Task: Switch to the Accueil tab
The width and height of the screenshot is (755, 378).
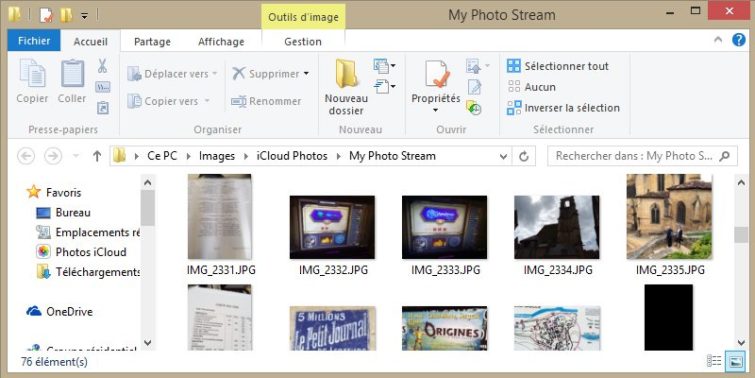Action: 91,41
